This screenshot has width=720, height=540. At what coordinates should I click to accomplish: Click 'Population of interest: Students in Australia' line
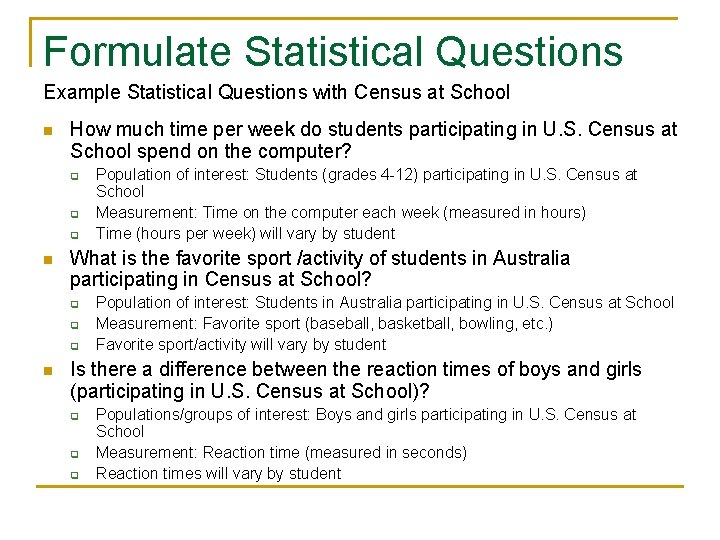(x=384, y=302)
